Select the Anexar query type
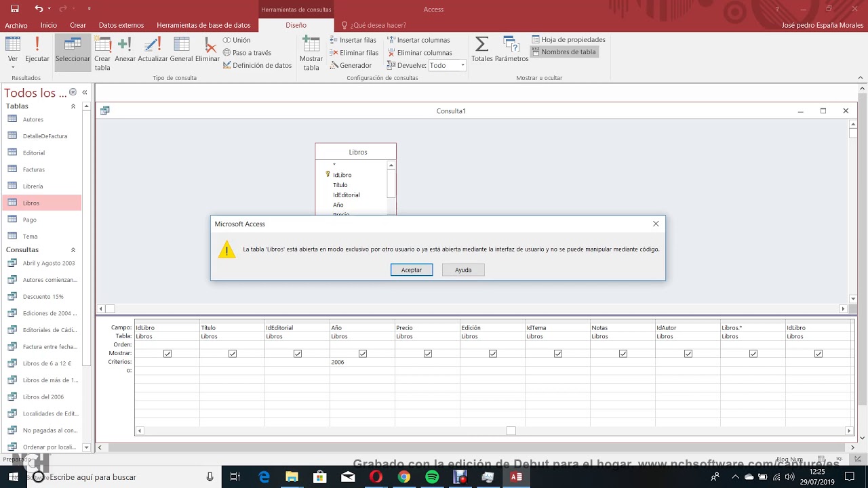This screenshot has width=868, height=488. 125,51
